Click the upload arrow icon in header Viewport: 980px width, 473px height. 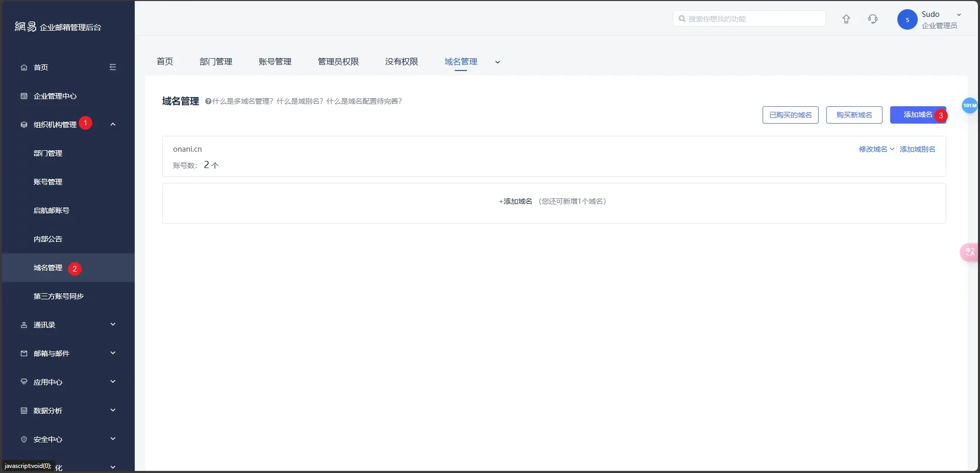pyautogui.click(x=846, y=19)
